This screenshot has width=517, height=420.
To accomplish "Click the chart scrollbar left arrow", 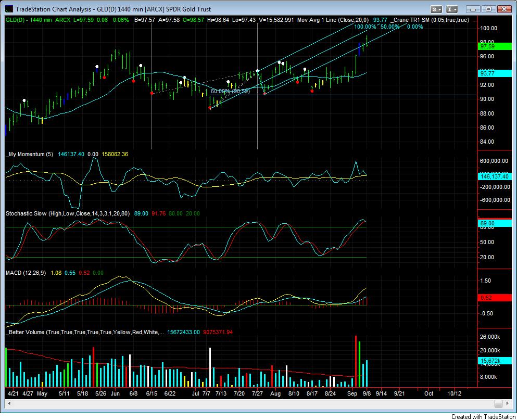I will click(x=9, y=403).
